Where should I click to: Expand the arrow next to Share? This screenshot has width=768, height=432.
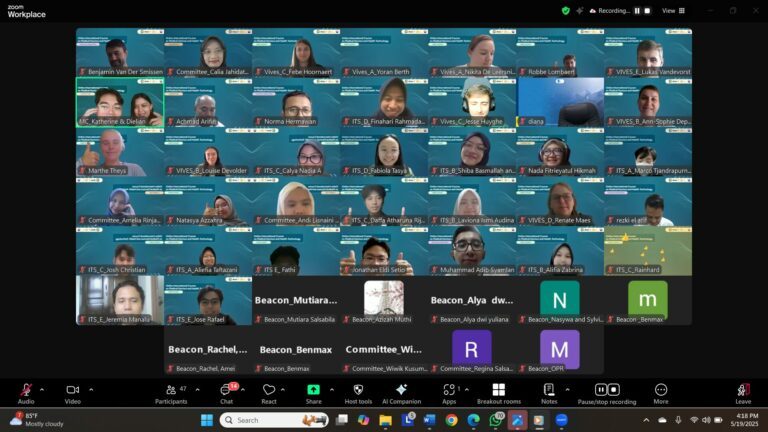pos(331,389)
